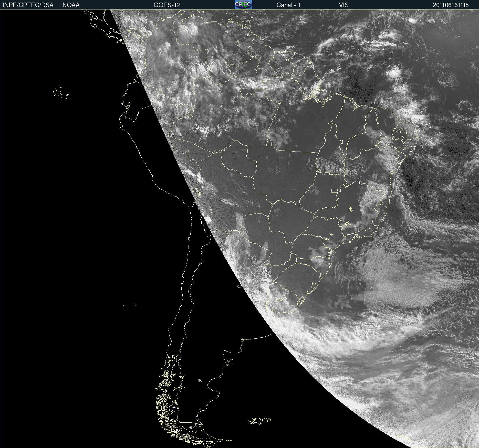This screenshot has width=479, height=448.
Task: Select the INPE/CPTEC/DSA header text
Action: pos(28,5)
